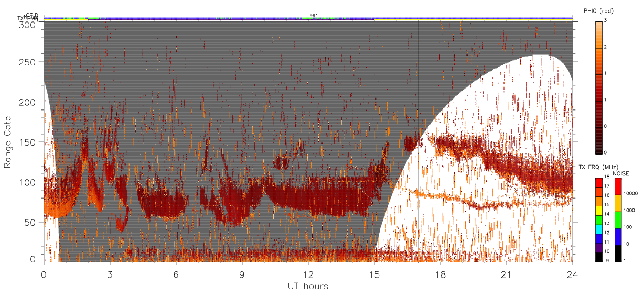Click the 16 label on TX FRQ legend
Viewport: 644px width, 297px height.
607,195
